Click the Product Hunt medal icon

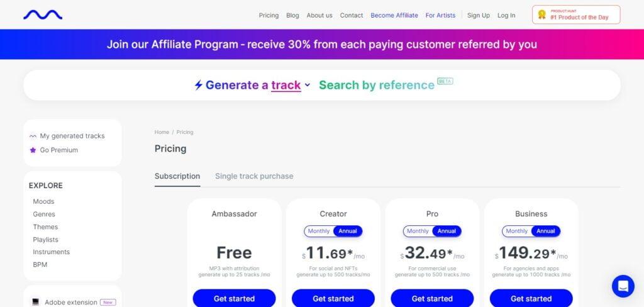541,15
